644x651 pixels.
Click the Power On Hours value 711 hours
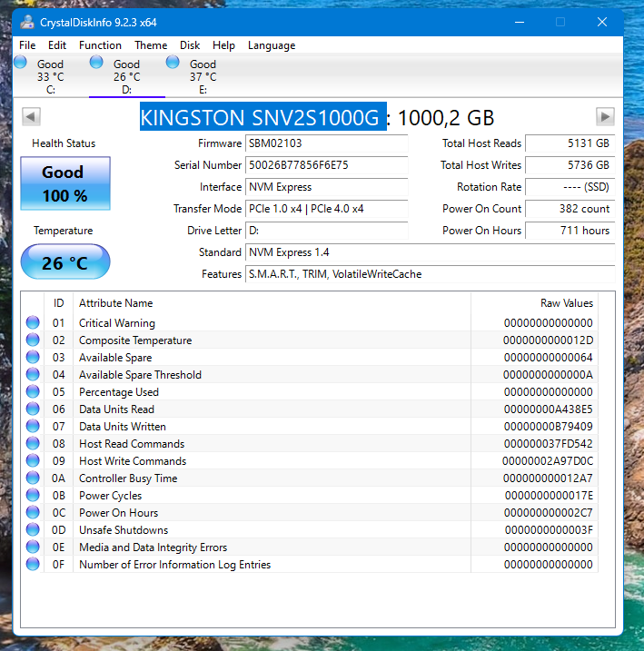pos(570,231)
